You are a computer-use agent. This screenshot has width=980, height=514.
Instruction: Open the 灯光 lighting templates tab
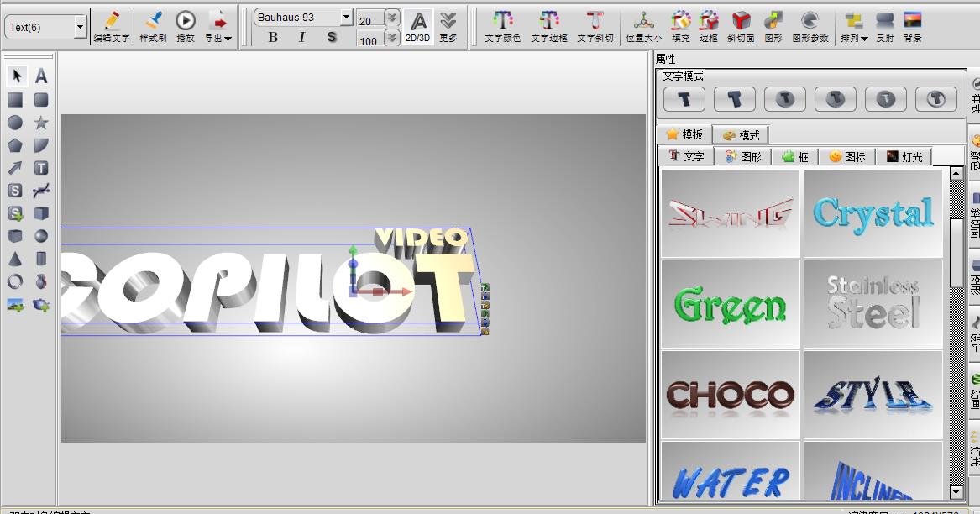(x=904, y=156)
